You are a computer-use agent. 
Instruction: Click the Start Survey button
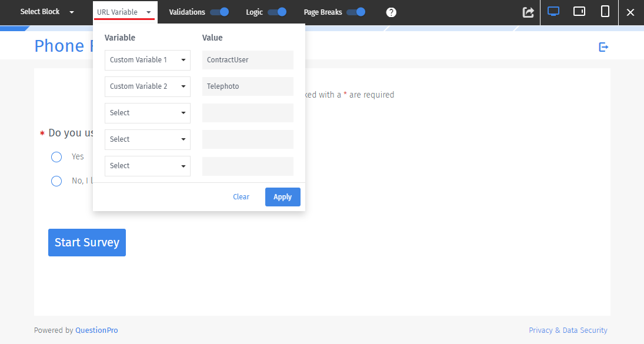point(86,242)
